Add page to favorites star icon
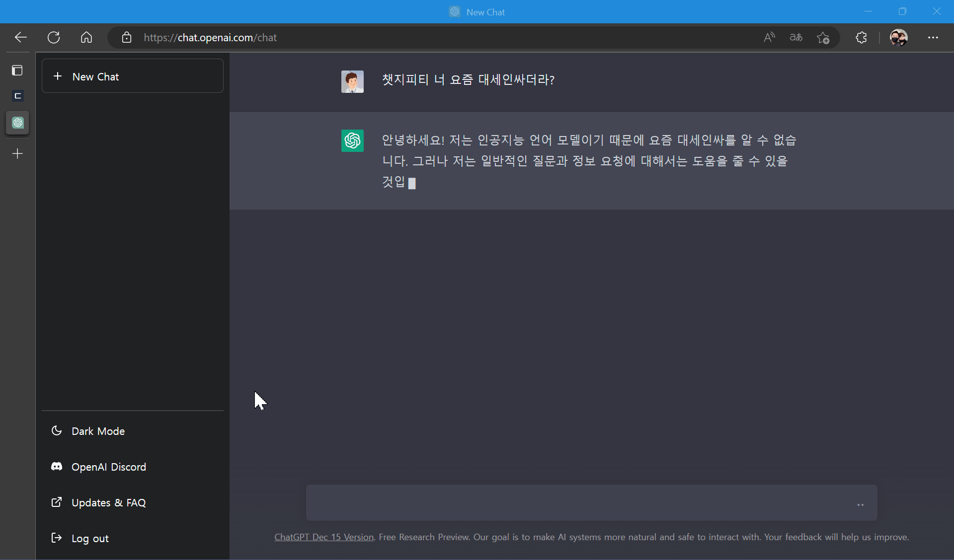954x560 pixels. 823,37
